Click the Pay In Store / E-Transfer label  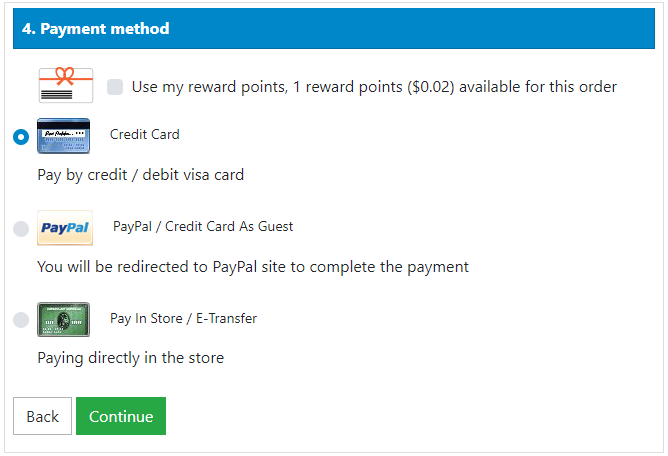[184, 319]
